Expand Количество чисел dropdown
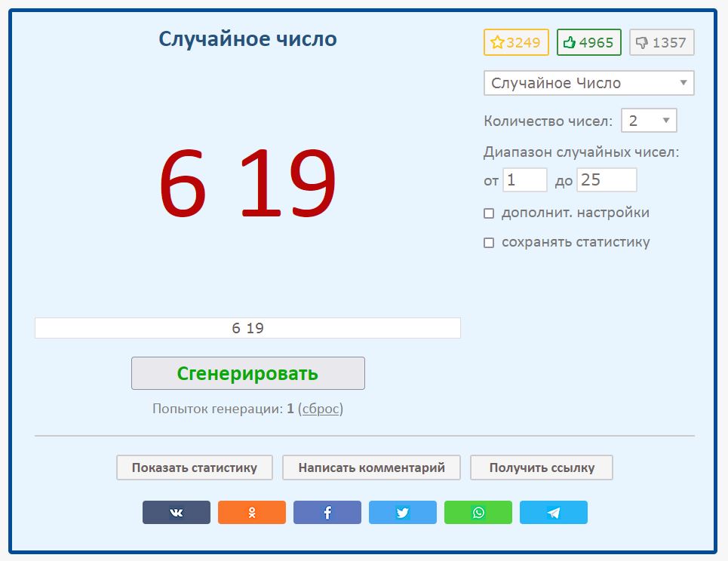The width and height of the screenshot is (728, 561). point(648,121)
